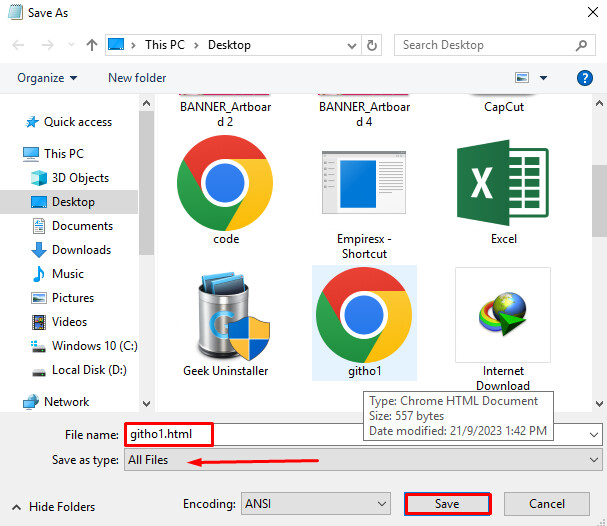This screenshot has width=607, height=526.
Task: Click the Cancel button
Action: 547,503
